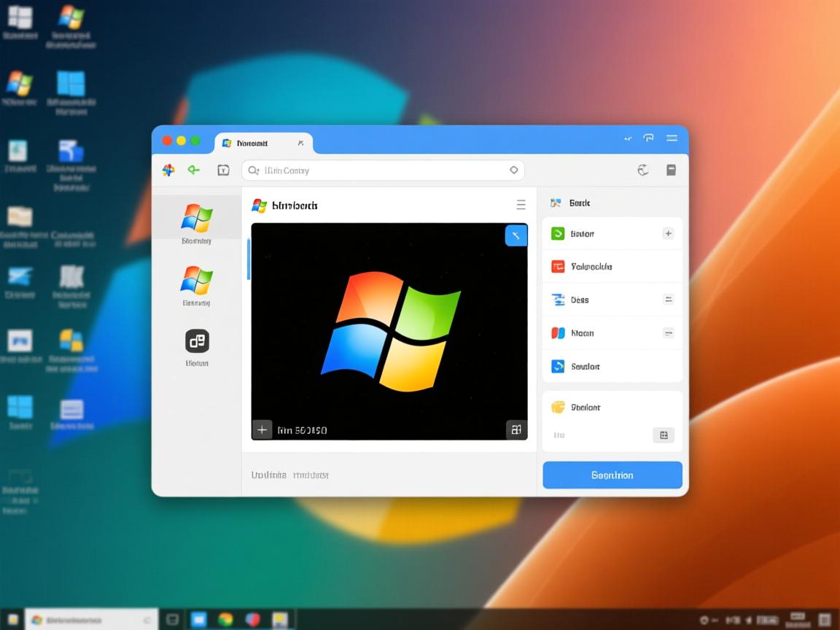Select the Windows tab in the title bar

(x=259, y=143)
